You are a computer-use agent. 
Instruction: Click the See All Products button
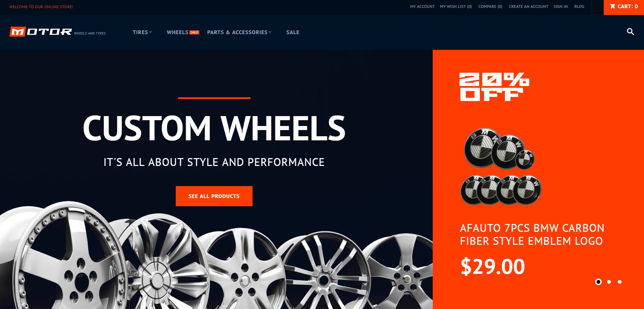click(214, 196)
